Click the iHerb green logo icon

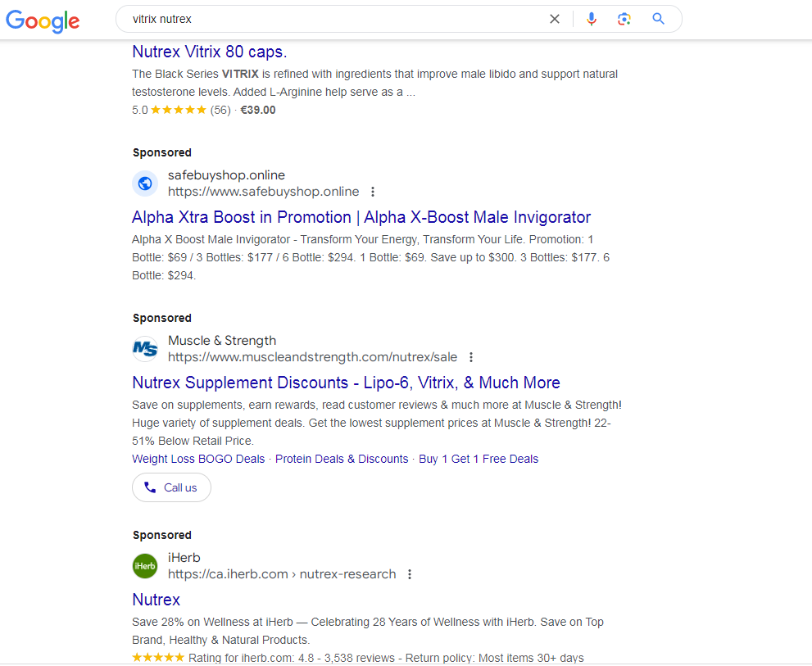point(145,566)
